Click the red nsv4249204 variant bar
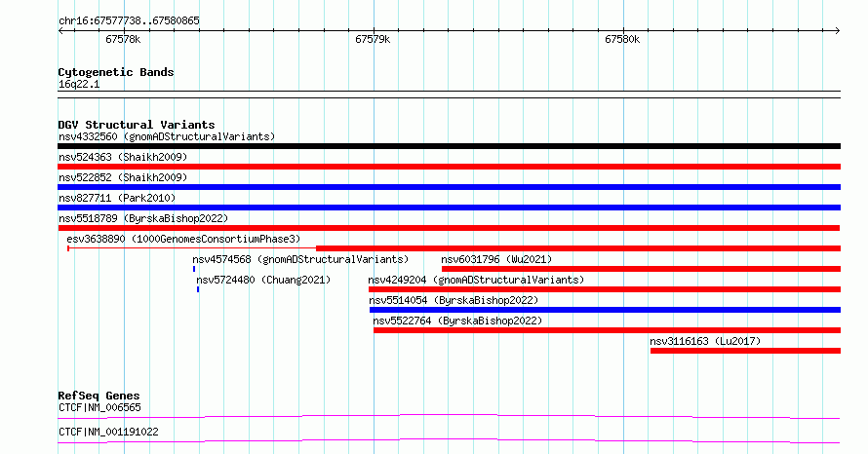868x454 pixels. (605, 289)
